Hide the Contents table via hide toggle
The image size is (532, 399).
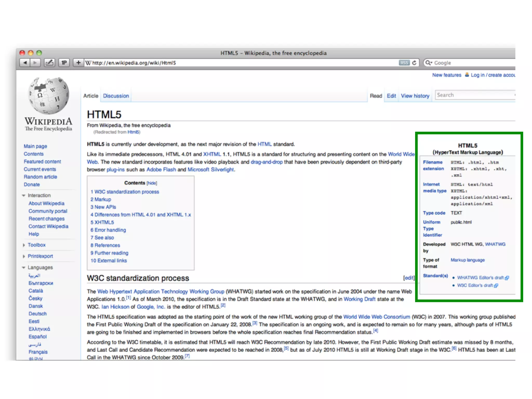(152, 183)
